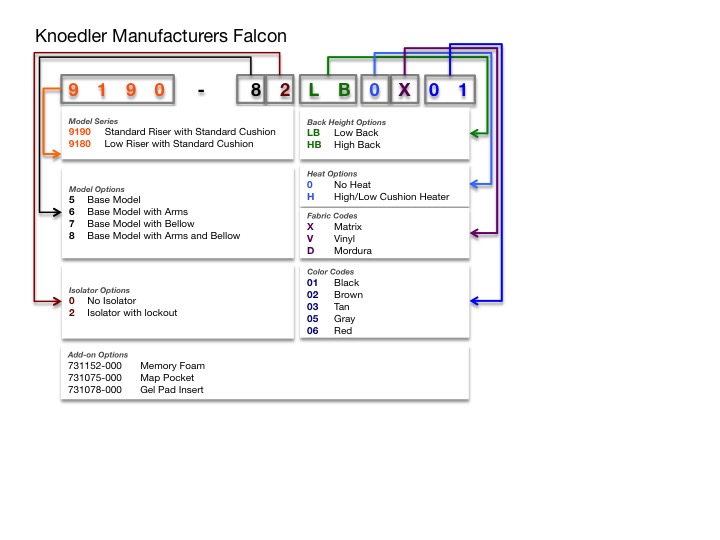Click the green LB code box
Image resolution: width=720 pixels, height=540 pixels.
point(328,91)
